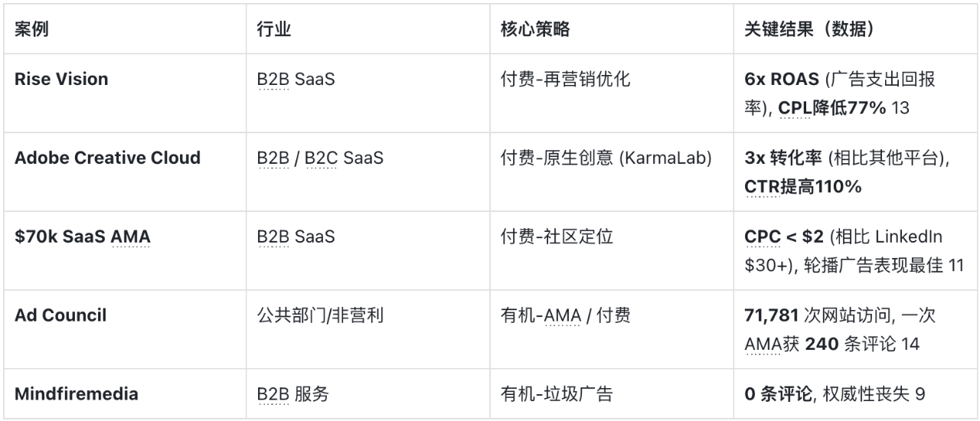Open citation 9 after 权威性丧失

click(x=920, y=394)
